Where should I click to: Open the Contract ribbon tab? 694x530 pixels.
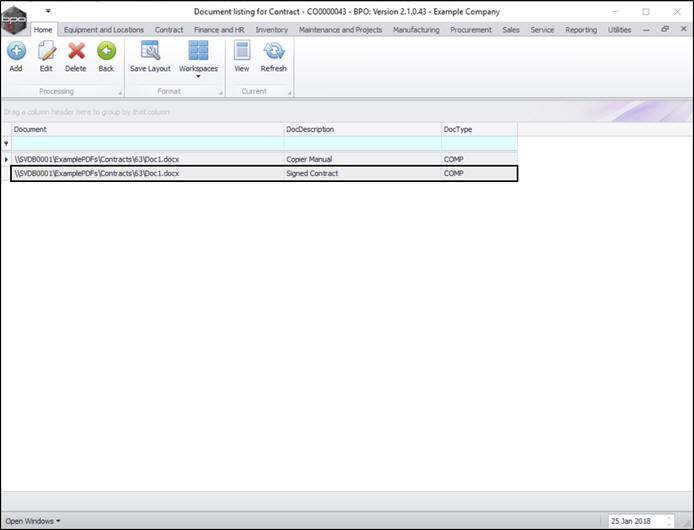point(169,30)
